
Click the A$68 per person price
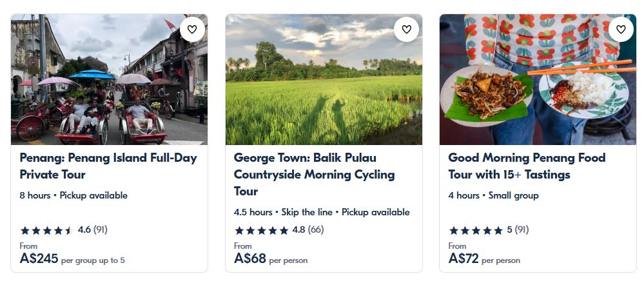(250, 259)
